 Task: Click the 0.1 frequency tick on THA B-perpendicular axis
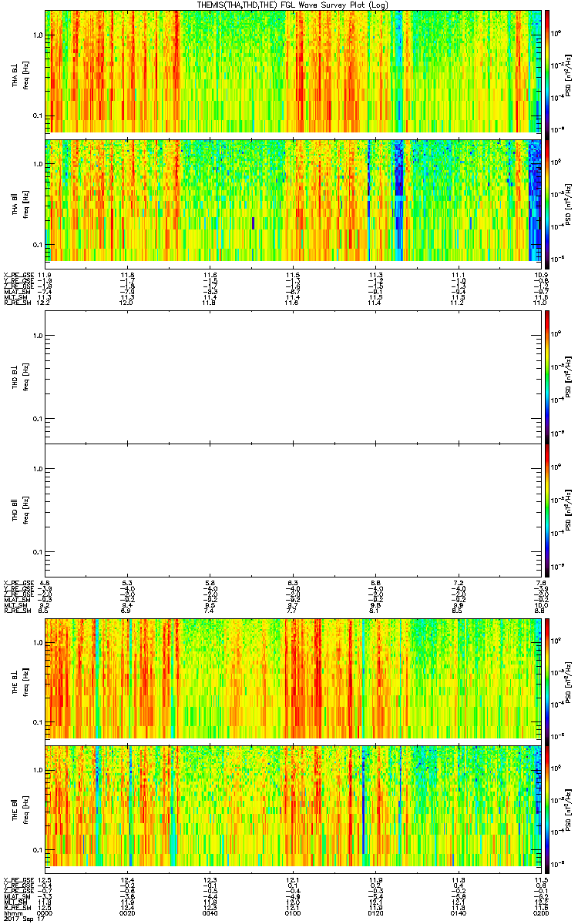(38, 115)
